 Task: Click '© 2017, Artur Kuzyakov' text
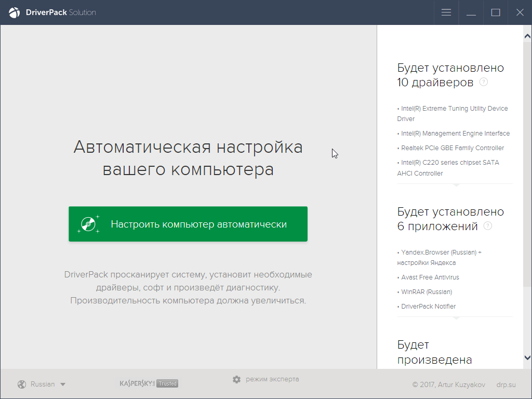coord(448,385)
